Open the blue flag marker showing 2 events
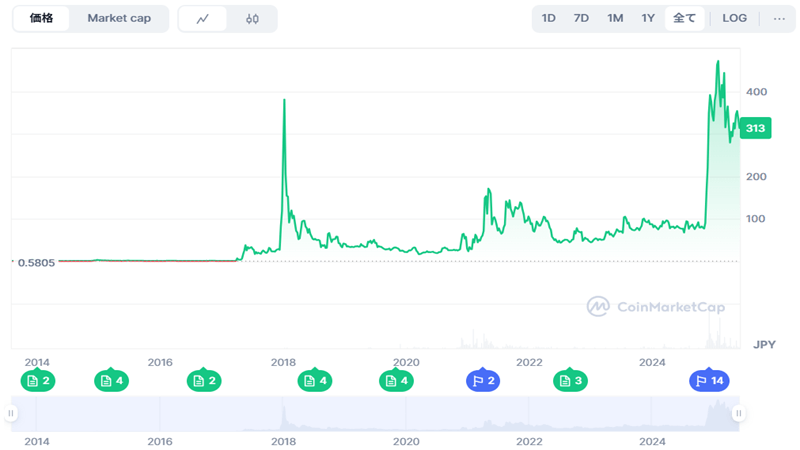Viewport: 800px width, 450px height. click(483, 380)
